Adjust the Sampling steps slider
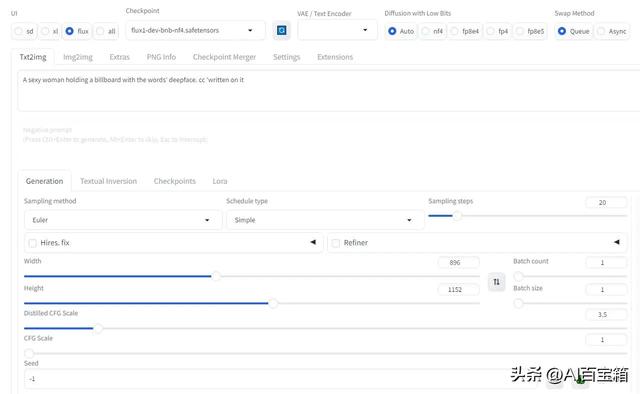The width and height of the screenshot is (640, 394). 527,216
